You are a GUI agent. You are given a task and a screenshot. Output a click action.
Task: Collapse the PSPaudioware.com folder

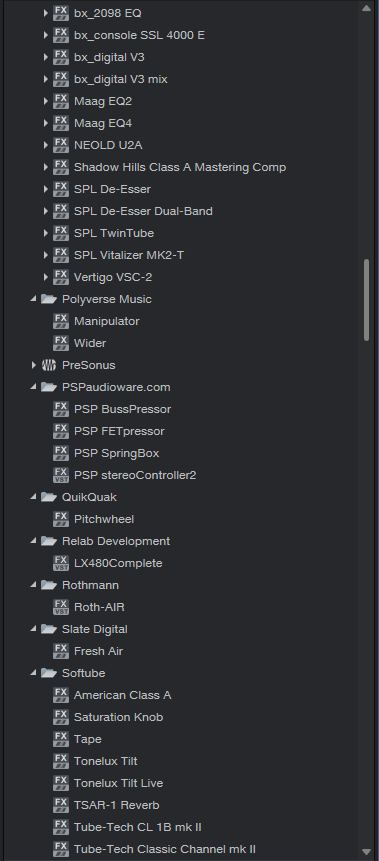[34, 386]
